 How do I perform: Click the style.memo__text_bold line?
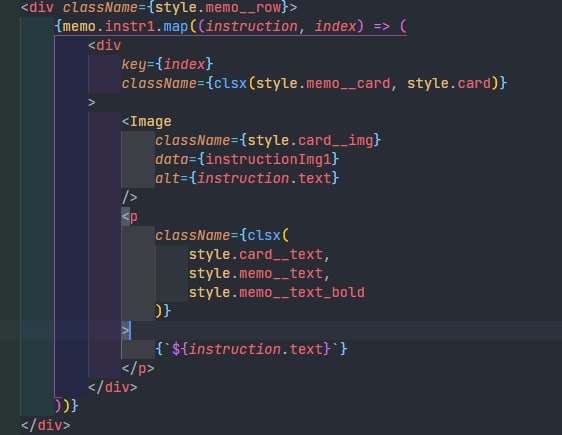pyautogui.click(x=277, y=293)
